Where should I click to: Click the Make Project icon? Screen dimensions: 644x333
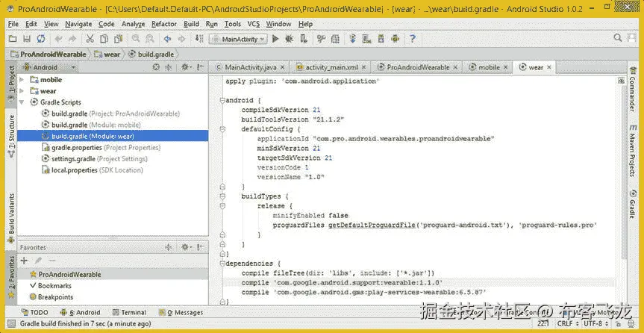[199, 39]
